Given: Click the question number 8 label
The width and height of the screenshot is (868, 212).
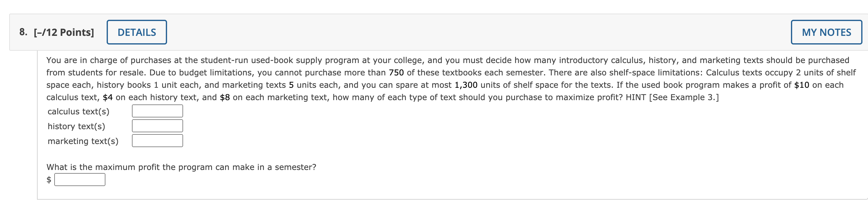Looking at the screenshot, I should [23, 32].
